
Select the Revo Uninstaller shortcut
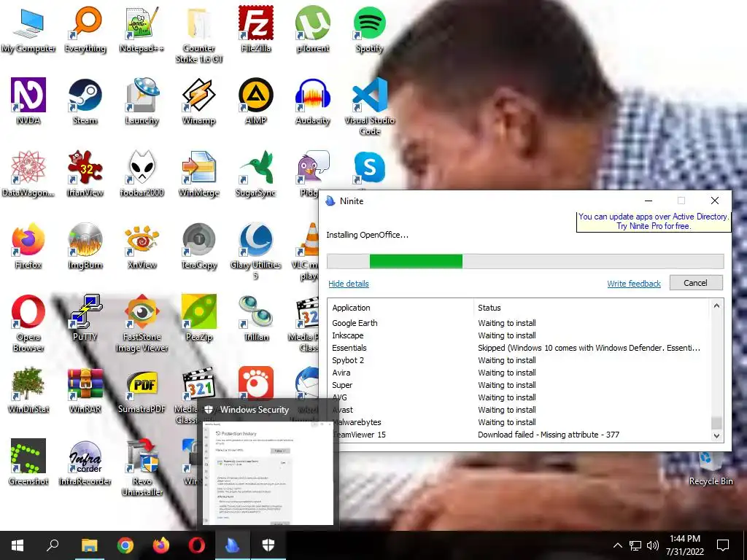click(x=142, y=467)
